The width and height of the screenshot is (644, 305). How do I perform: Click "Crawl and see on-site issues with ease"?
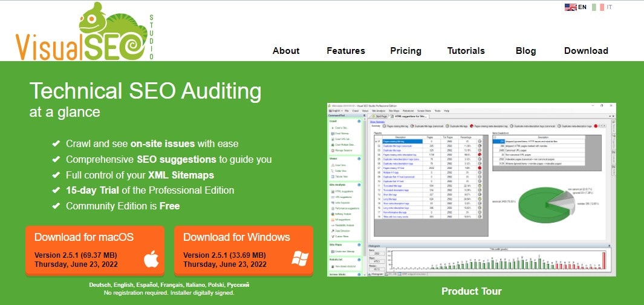[152, 144]
